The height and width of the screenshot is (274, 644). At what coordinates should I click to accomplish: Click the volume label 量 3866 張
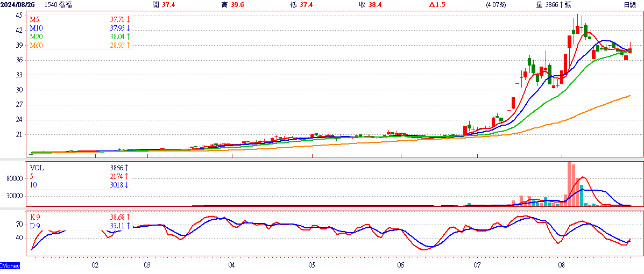click(554, 5)
